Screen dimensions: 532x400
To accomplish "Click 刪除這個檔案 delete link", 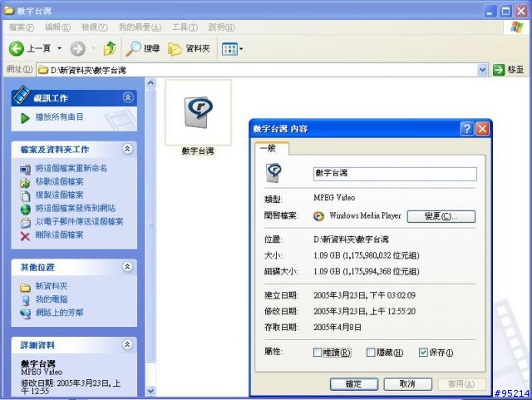I will (x=59, y=235).
